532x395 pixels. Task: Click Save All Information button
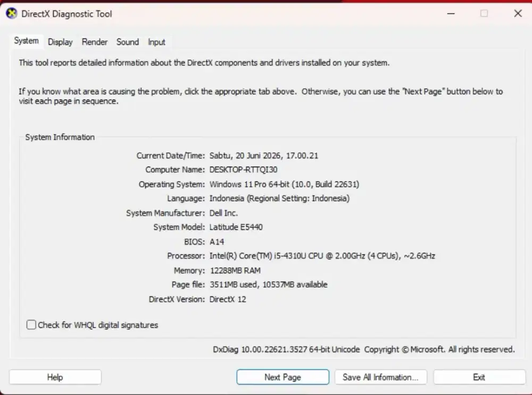381,377
